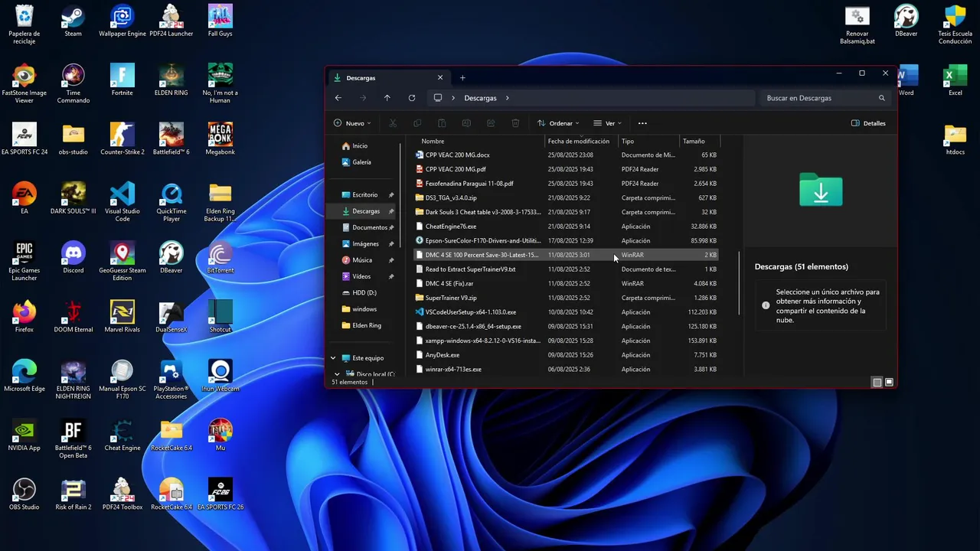This screenshot has width=980, height=551.
Task: Open HDD (D:) in the navigation pane
Action: click(x=364, y=292)
